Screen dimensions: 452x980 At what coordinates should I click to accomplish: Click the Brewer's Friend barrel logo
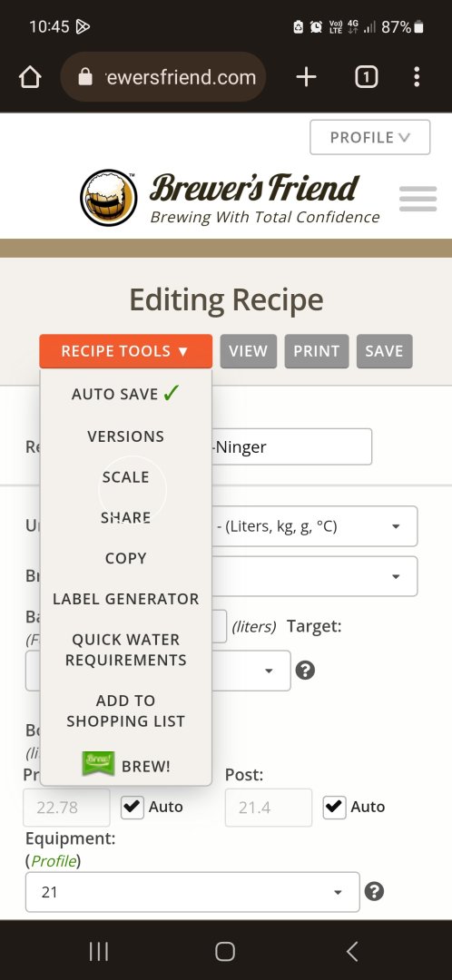(x=109, y=198)
